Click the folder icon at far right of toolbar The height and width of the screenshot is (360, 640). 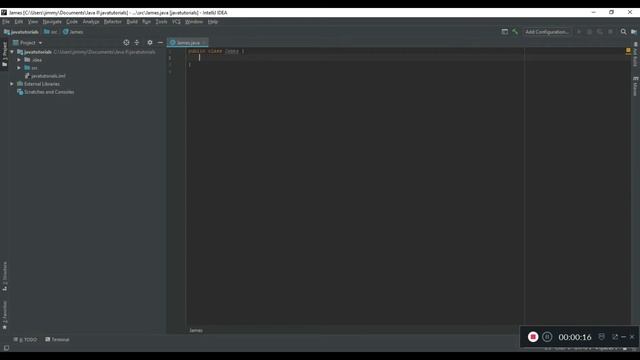click(633, 32)
